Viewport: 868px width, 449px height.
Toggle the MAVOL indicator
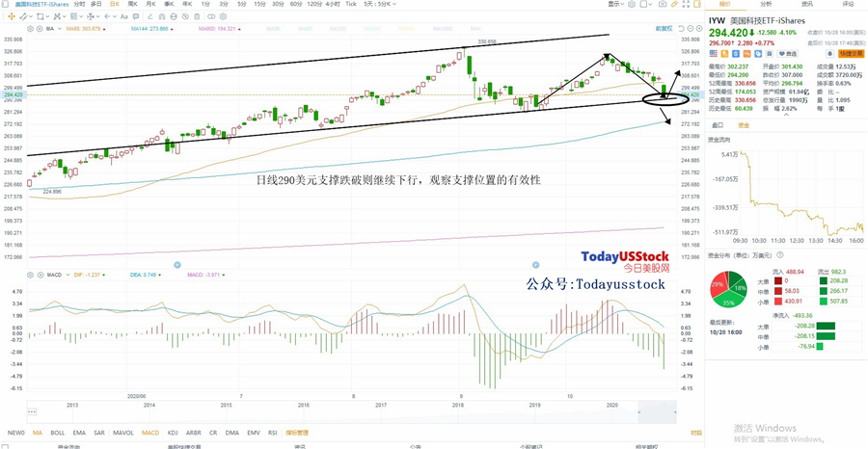pyautogui.click(x=122, y=433)
